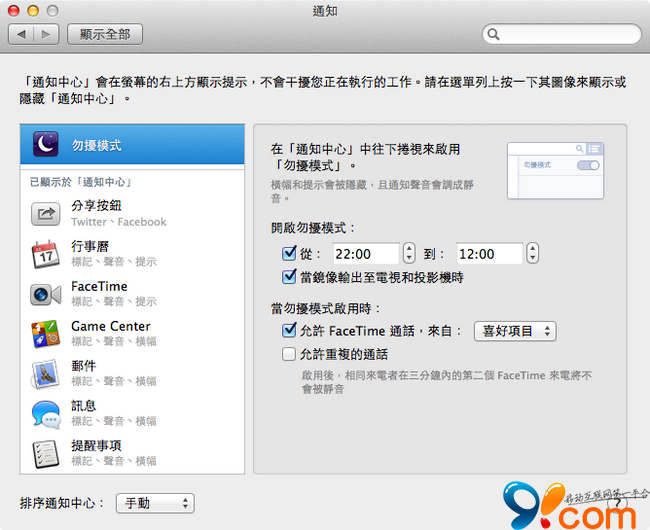Toggle 當鏡像輸出至電視和投影機時 checkbox
This screenshot has height=530, width=650.
click(289, 277)
